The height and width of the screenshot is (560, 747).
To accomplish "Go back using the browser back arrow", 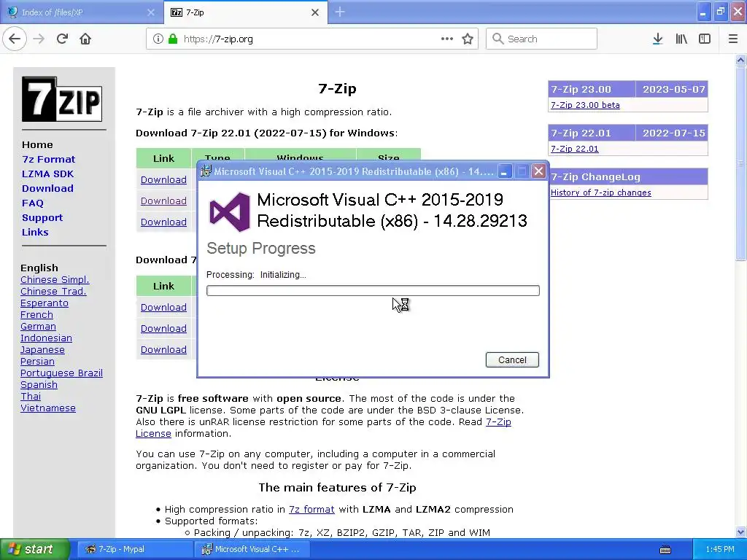I will click(x=15, y=39).
